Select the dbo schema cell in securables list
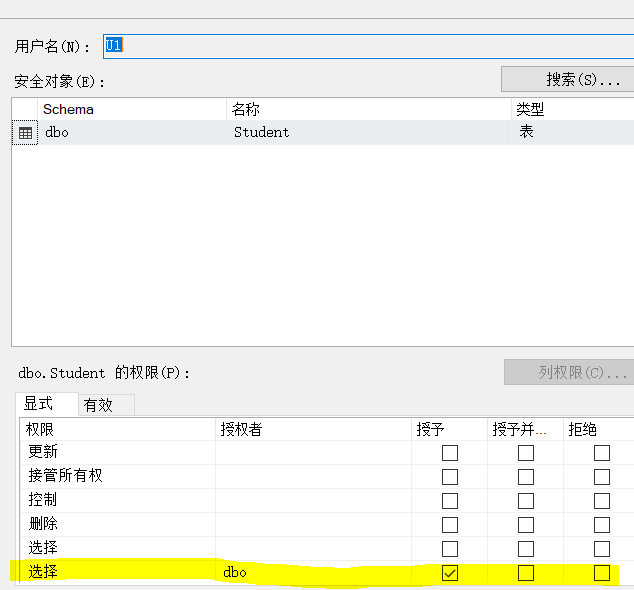This screenshot has width=634, height=590. [132, 132]
